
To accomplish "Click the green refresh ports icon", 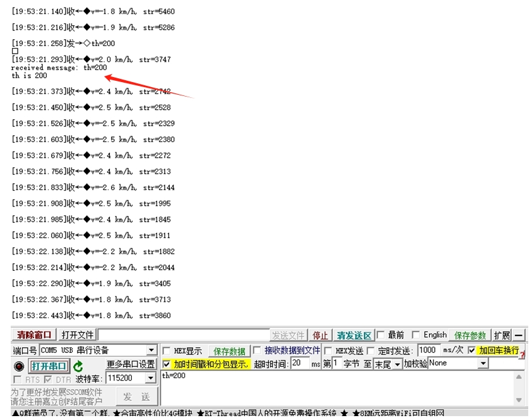I will click(78, 366).
